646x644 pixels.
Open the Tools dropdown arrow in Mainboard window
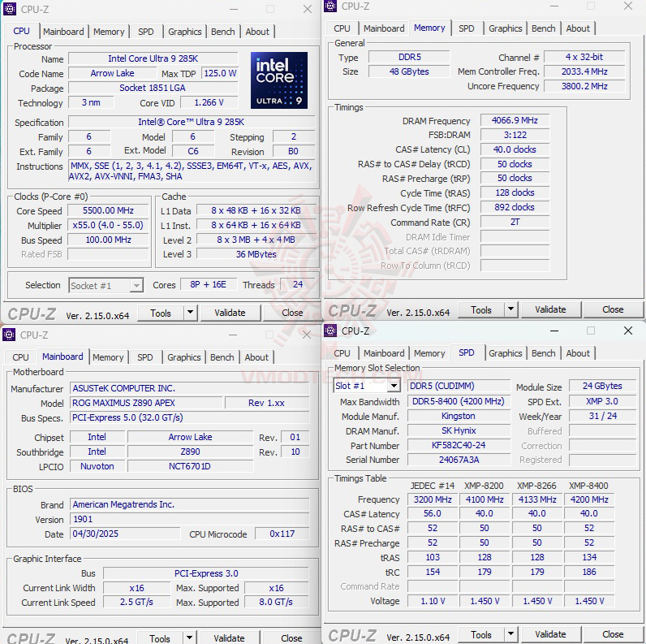pos(189,638)
